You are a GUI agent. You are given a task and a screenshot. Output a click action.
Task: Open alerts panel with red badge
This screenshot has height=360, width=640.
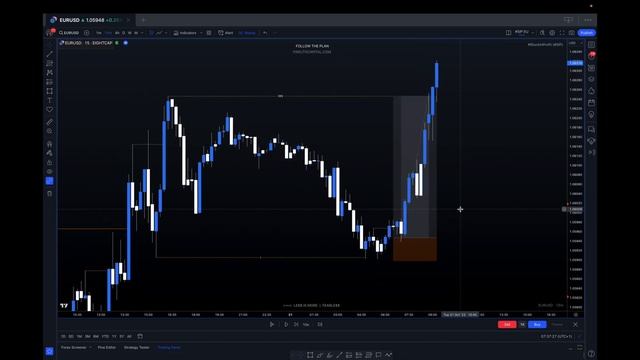[x=591, y=56]
